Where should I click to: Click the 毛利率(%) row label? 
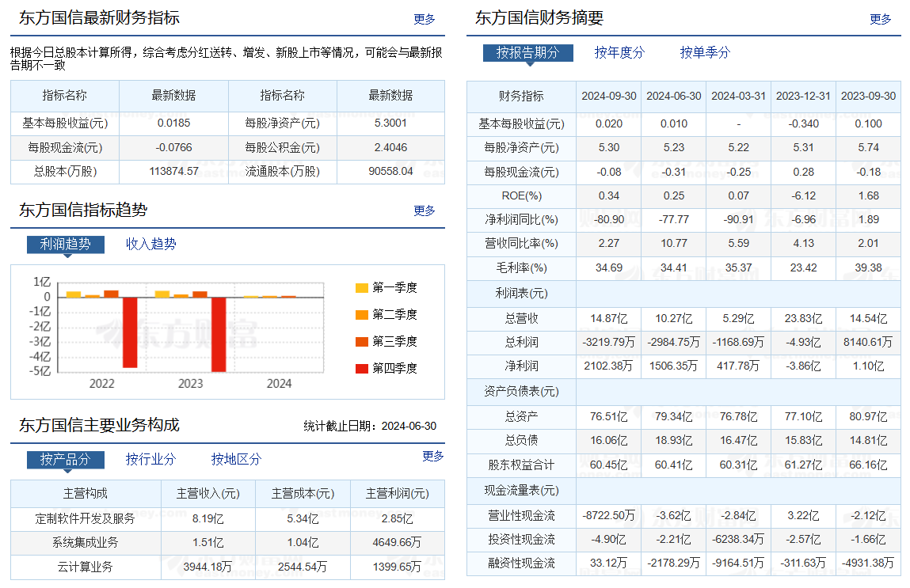[521, 268]
